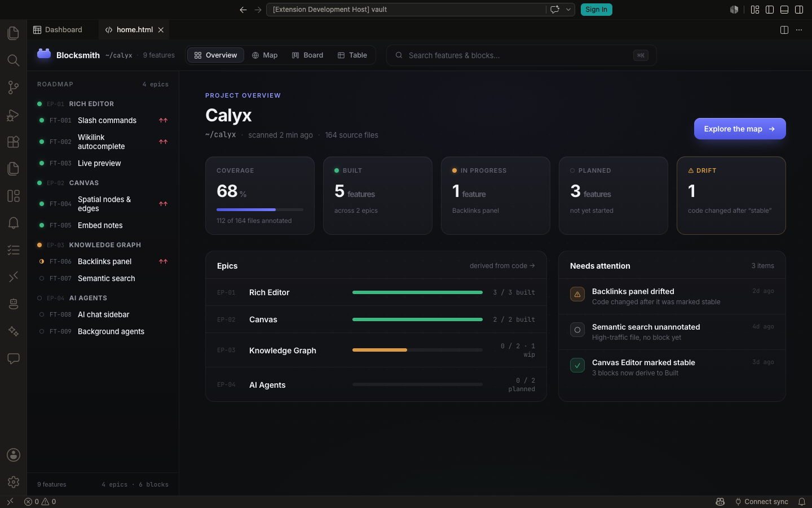Open Source Control icon in activity bar
The height and width of the screenshot is (508, 812).
tap(14, 87)
